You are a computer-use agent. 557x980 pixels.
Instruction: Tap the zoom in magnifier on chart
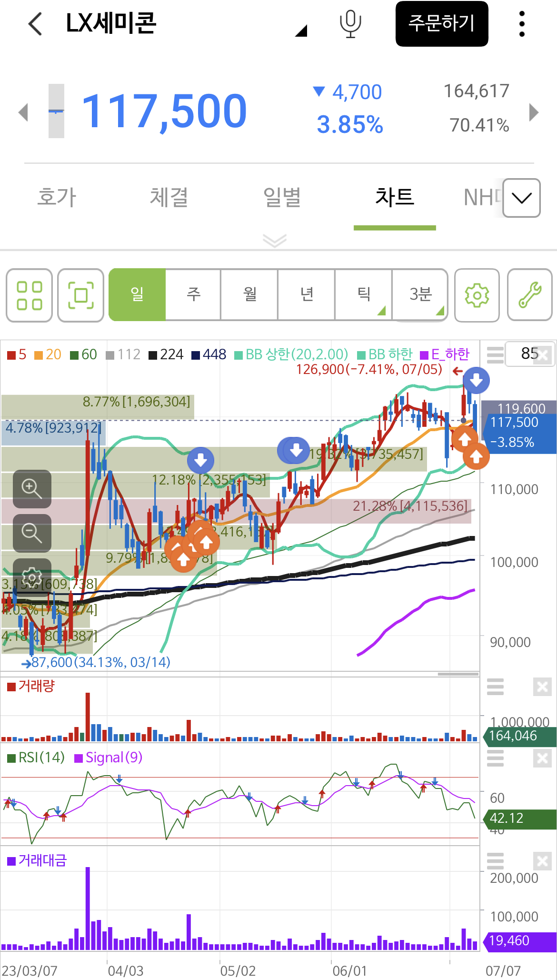click(x=32, y=489)
